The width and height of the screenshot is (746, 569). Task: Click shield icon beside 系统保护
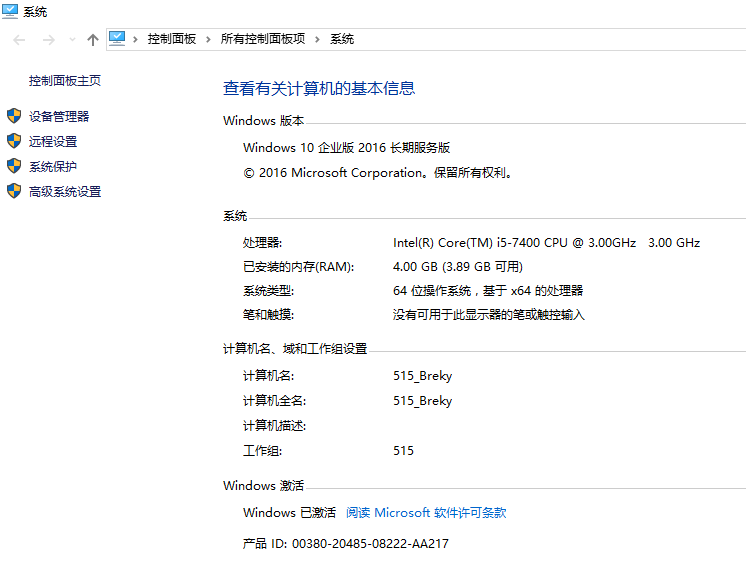[x=14, y=166]
